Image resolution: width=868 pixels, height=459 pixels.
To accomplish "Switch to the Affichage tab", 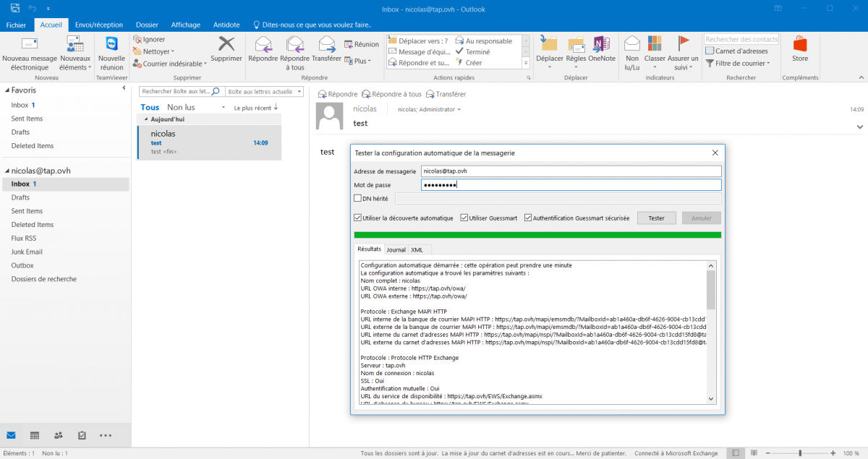I will (186, 25).
